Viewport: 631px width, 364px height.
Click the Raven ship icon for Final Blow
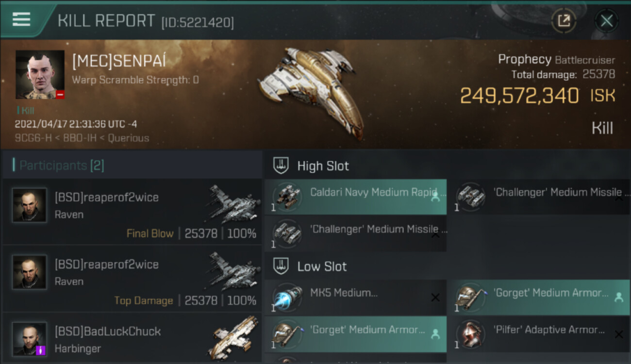[x=234, y=203]
